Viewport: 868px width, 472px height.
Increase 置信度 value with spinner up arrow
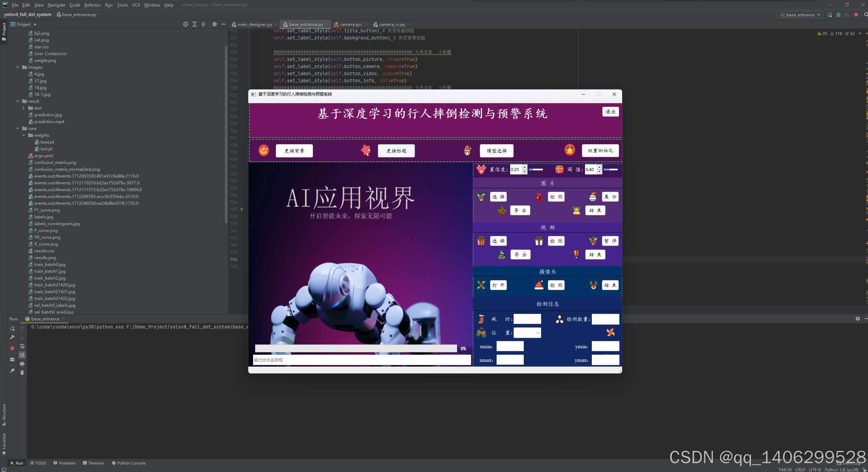pos(525,167)
